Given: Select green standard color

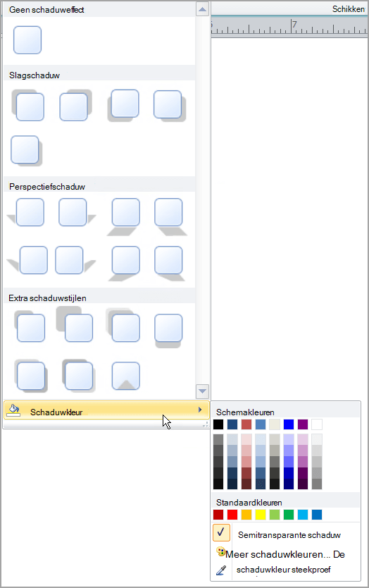Looking at the screenshot, I should pyautogui.click(x=289, y=515).
